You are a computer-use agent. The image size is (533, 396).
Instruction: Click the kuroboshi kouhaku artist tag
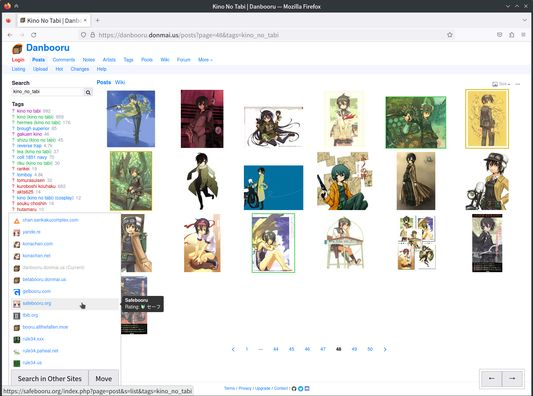36,186
